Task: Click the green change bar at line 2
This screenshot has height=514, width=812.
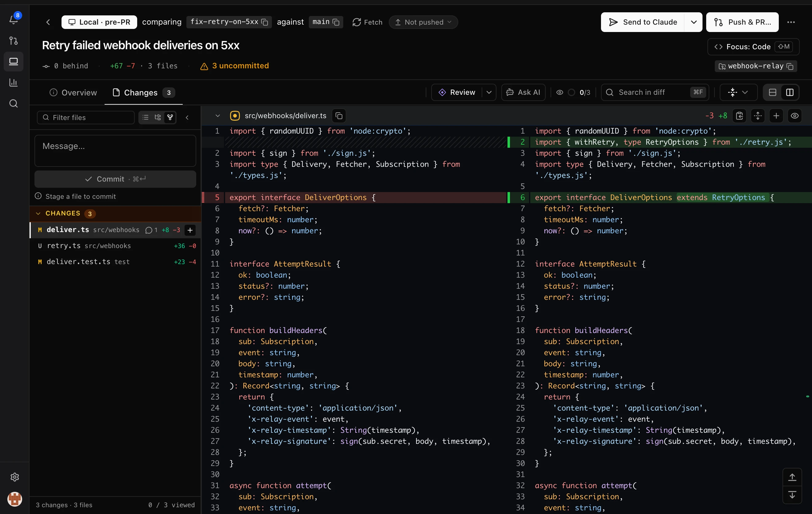Action: pyautogui.click(x=508, y=142)
